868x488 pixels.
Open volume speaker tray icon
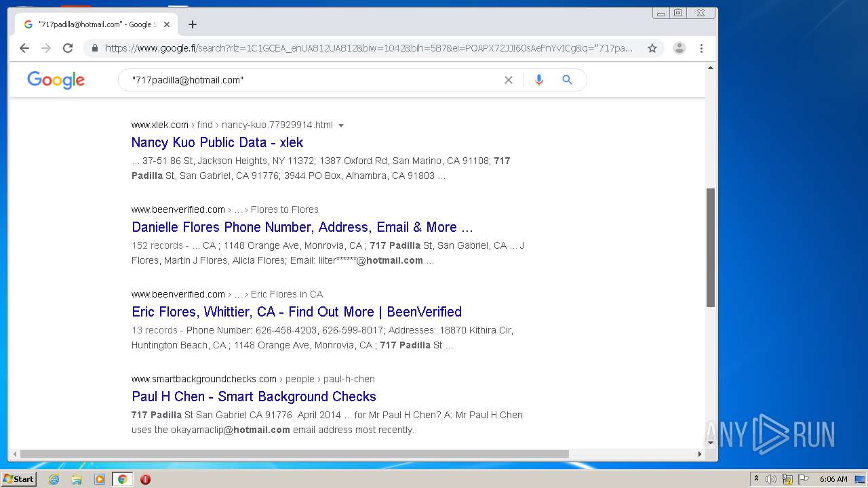771,479
